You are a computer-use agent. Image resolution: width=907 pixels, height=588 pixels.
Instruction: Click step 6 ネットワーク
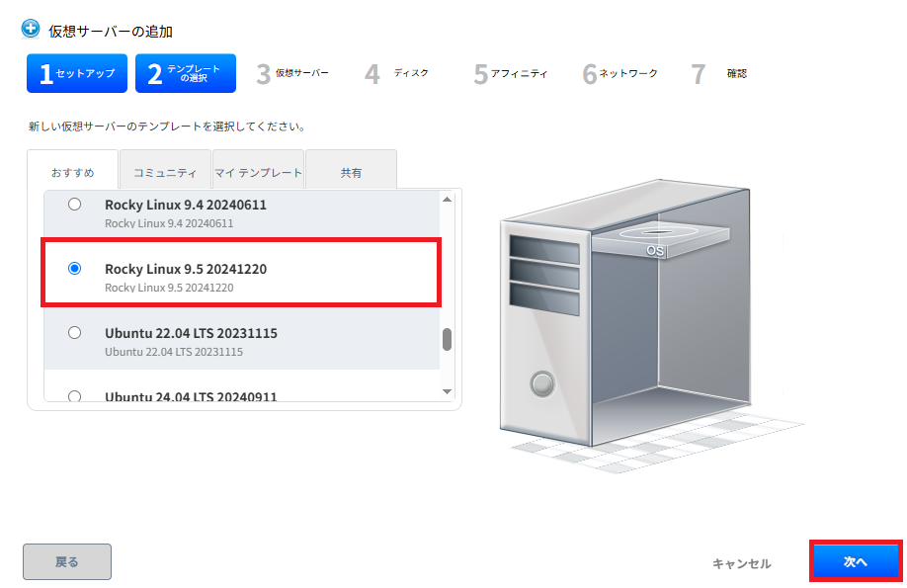[x=620, y=73]
